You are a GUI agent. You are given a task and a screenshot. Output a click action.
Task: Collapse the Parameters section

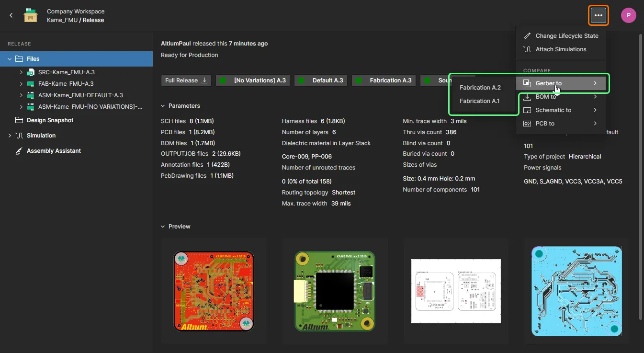click(163, 106)
